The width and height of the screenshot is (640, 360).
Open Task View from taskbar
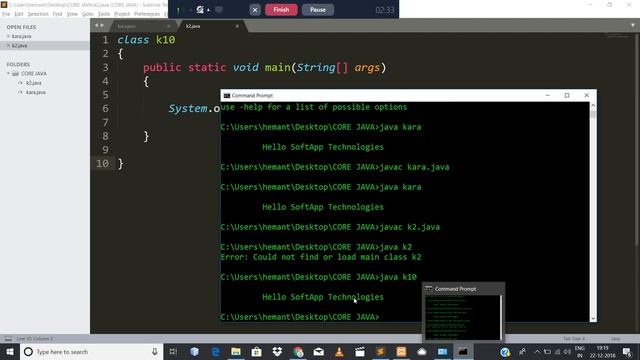tap(173, 351)
